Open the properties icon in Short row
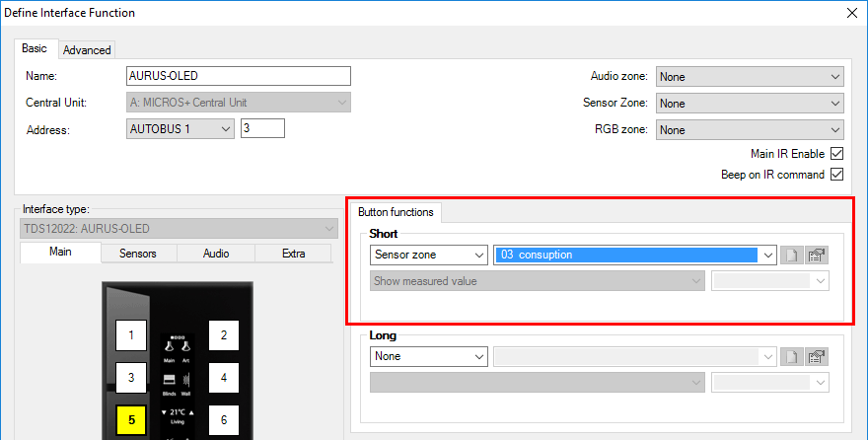The image size is (868, 440). tap(816, 256)
